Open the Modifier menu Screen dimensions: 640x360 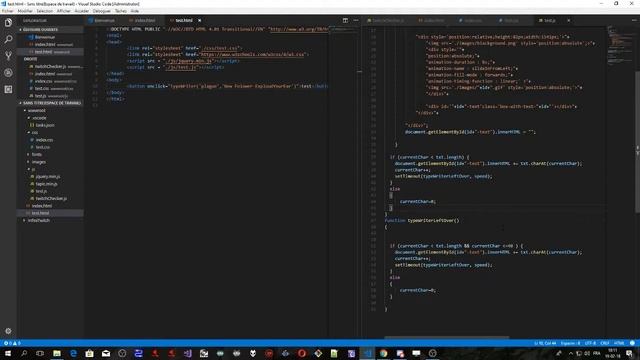[25, 11]
